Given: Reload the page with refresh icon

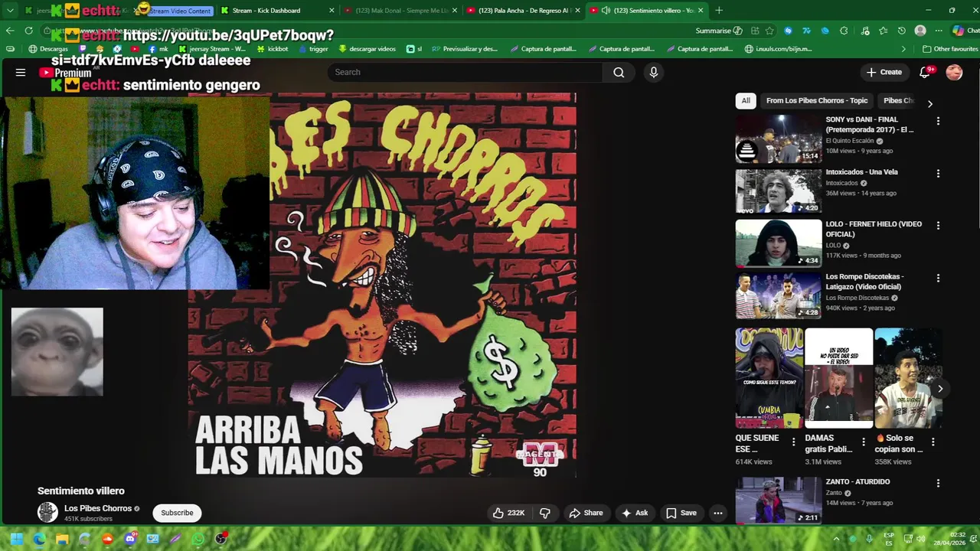Looking at the screenshot, I should (x=28, y=31).
